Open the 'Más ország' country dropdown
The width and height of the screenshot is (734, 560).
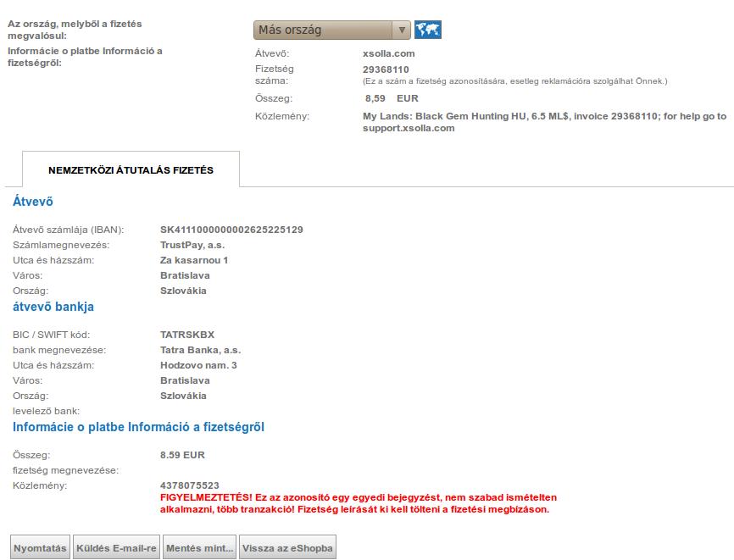coord(331,30)
